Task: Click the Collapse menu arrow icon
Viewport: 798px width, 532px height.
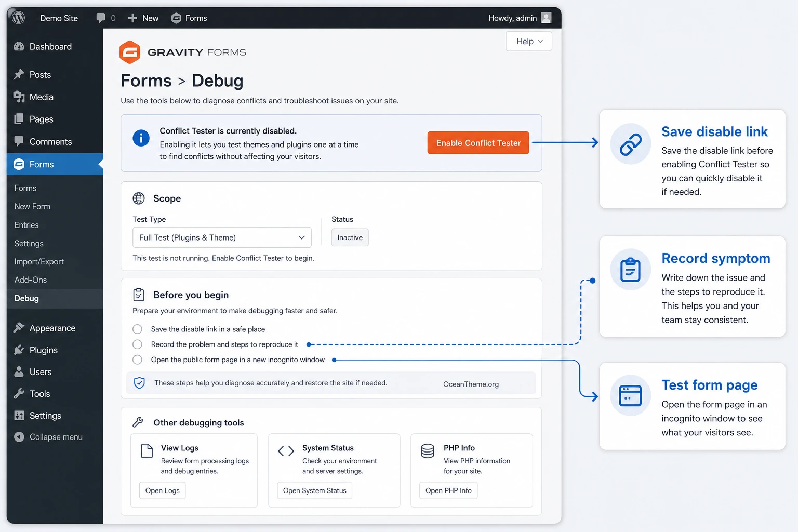Action: pyautogui.click(x=19, y=437)
